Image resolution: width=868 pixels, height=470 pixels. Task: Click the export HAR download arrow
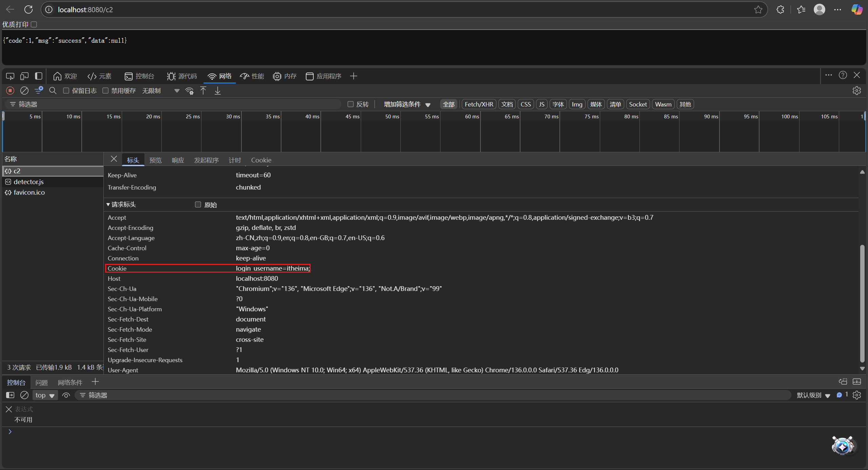point(218,91)
